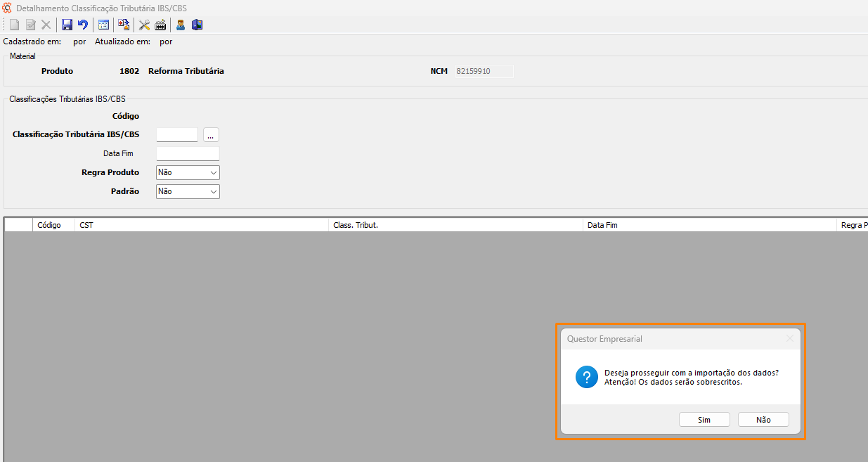Click the Classificação Tributária IBS/CBS input field

point(177,134)
